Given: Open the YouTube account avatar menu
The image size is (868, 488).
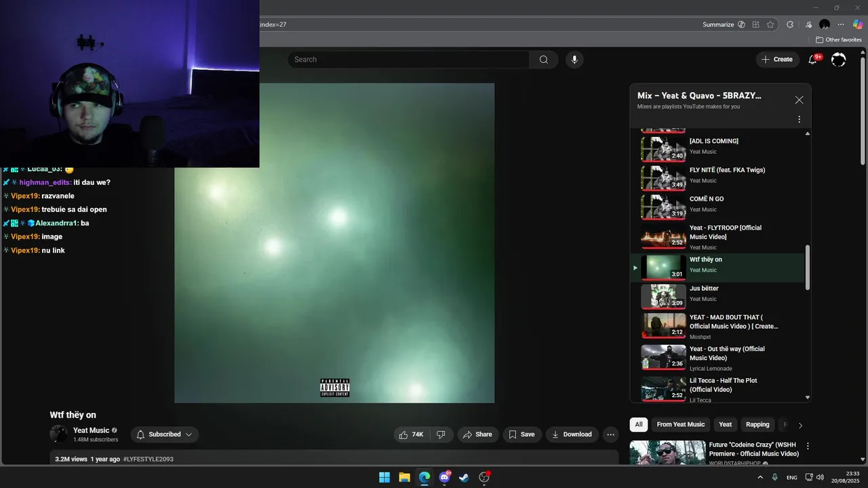Looking at the screenshot, I should tap(839, 60).
